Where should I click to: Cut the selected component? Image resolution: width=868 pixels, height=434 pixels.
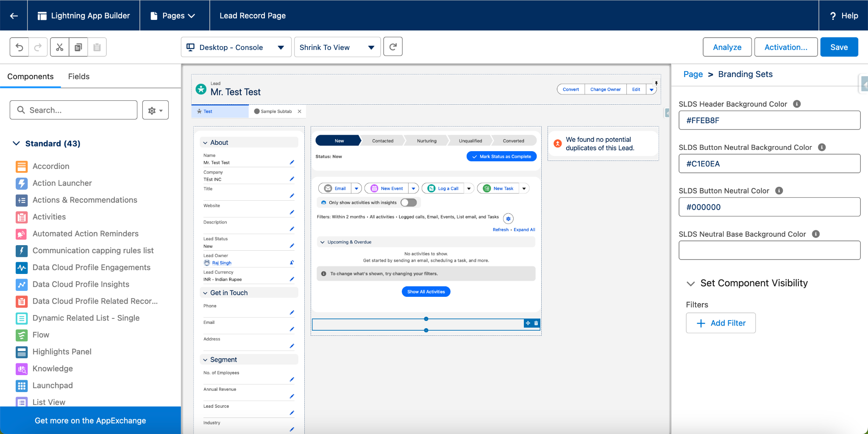(x=59, y=47)
